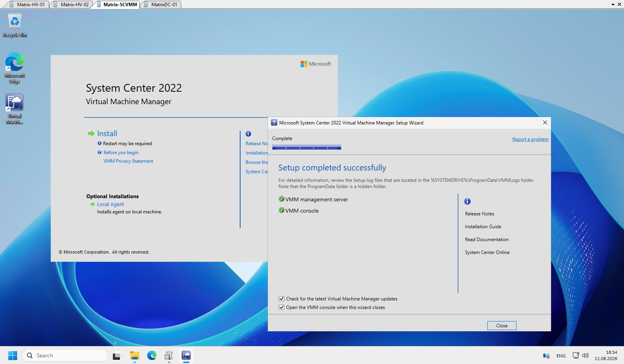Open the Installation Guide in the Setup Wizard

coord(483,227)
